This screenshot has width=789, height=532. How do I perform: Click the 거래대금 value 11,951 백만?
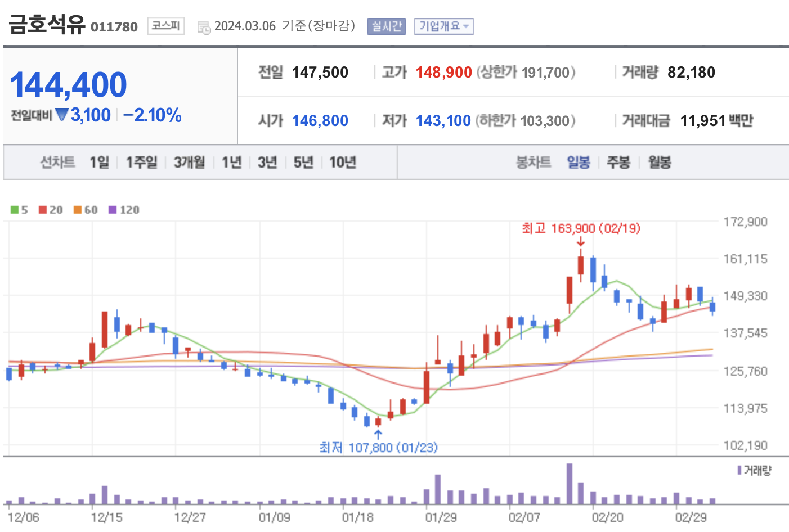(x=716, y=121)
